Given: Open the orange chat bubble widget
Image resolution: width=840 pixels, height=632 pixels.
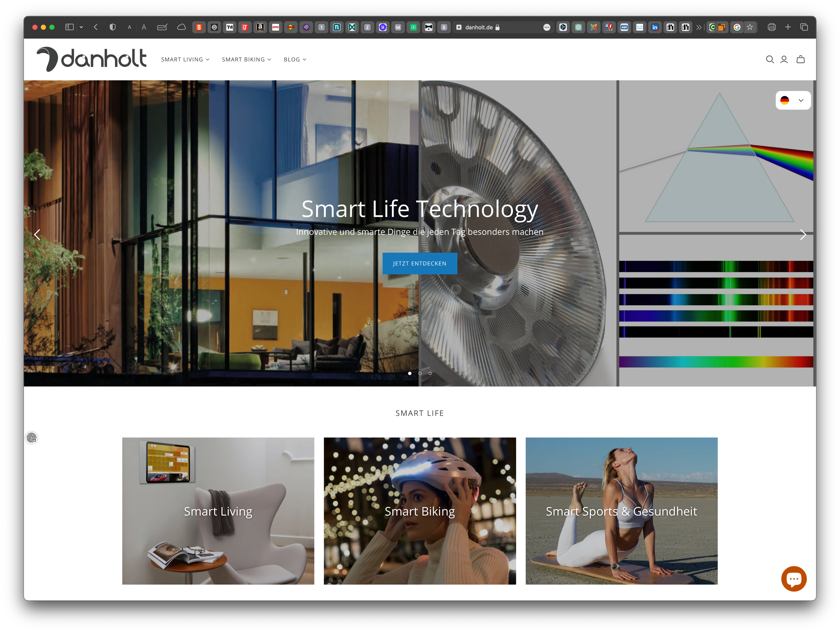Looking at the screenshot, I should pyautogui.click(x=794, y=579).
